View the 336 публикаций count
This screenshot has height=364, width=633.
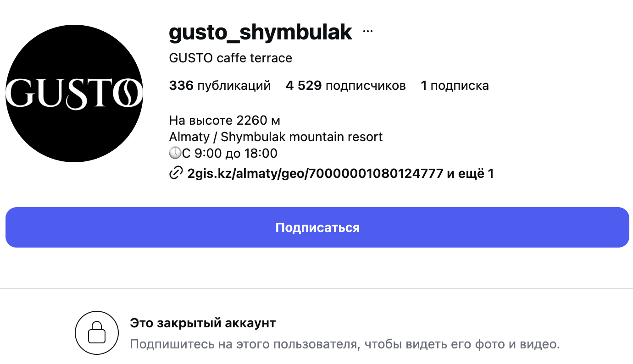(220, 86)
